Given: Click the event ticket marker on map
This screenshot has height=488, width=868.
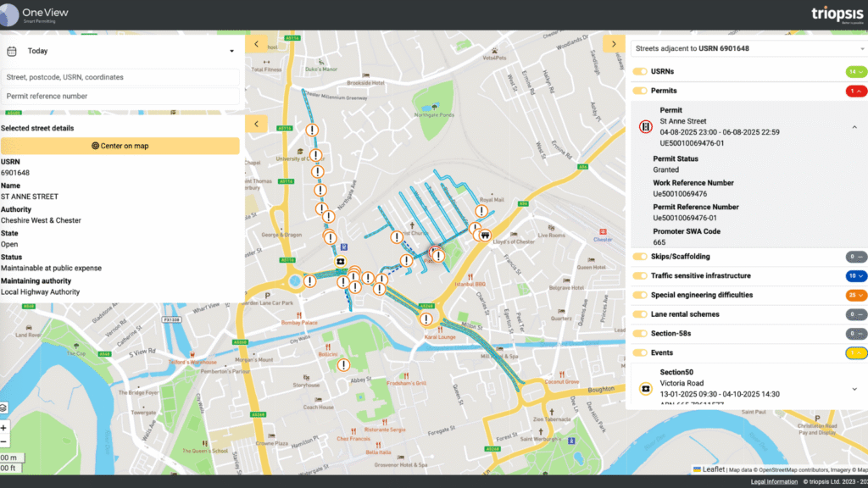Looking at the screenshot, I should [x=341, y=262].
